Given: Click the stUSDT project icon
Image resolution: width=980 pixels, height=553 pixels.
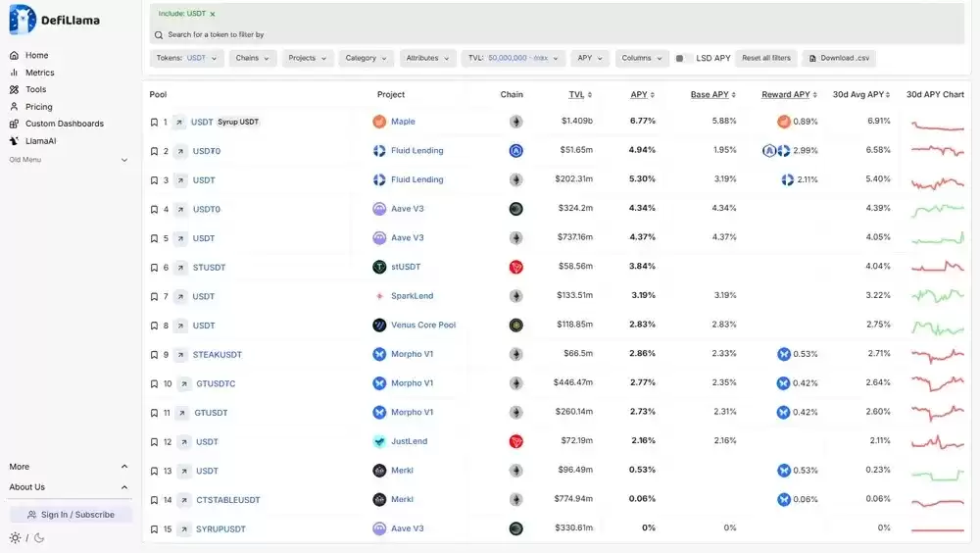Looking at the screenshot, I should 379,267.
